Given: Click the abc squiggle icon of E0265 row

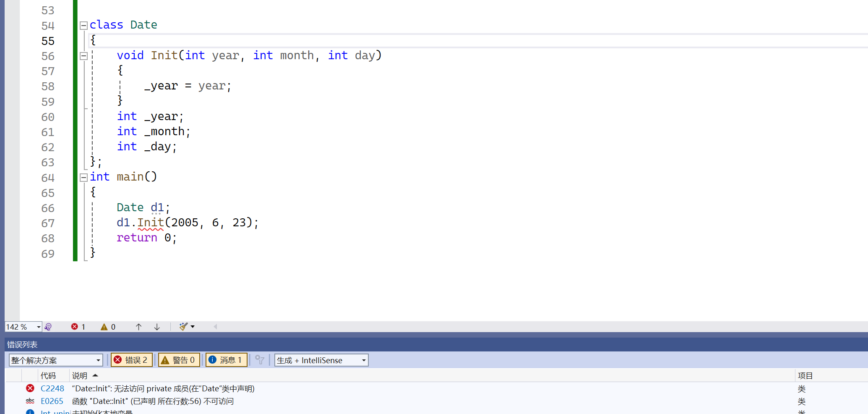Looking at the screenshot, I should click(x=30, y=401).
